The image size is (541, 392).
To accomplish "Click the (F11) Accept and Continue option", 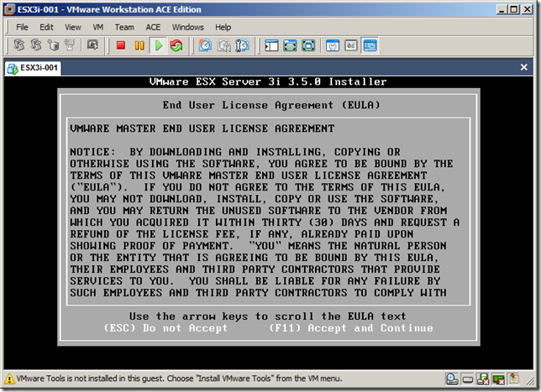I will tap(351, 328).
